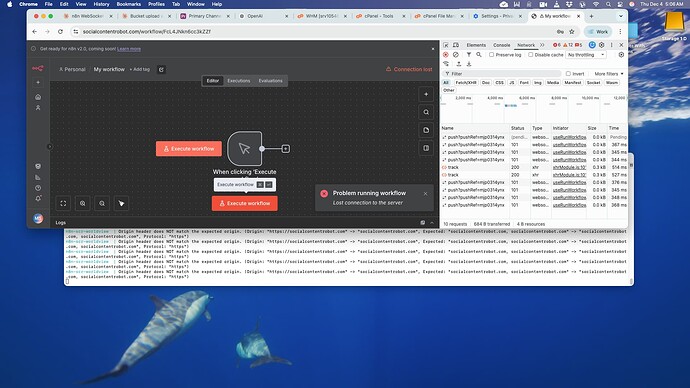Open DevTools main settings gear
690x388 pixels.
602,45
